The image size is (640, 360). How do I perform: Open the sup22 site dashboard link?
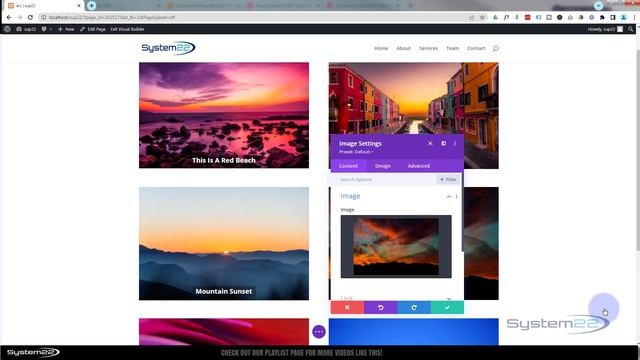(x=26, y=29)
